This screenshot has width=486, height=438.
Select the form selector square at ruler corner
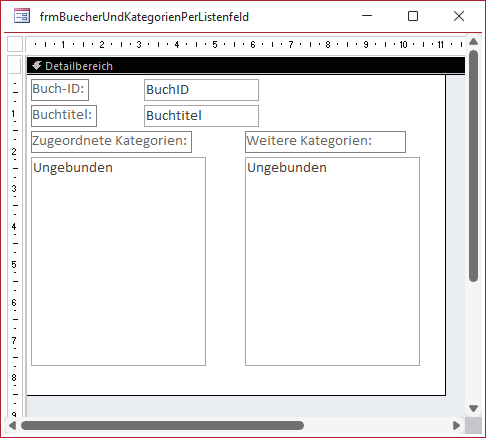coord(15,44)
